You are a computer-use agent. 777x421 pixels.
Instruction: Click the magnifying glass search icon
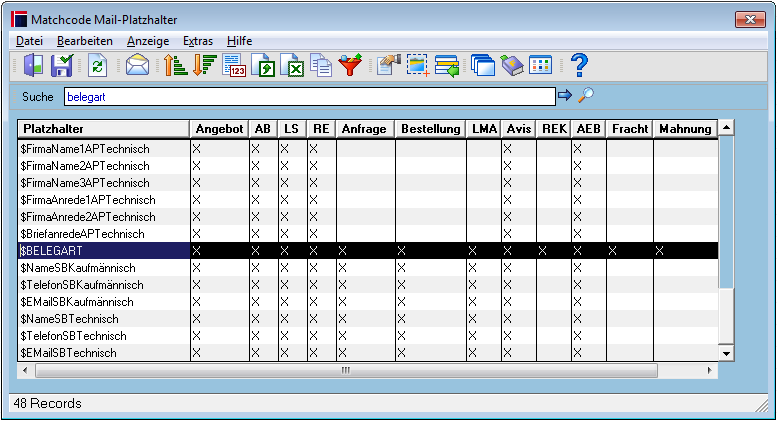coord(586,95)
